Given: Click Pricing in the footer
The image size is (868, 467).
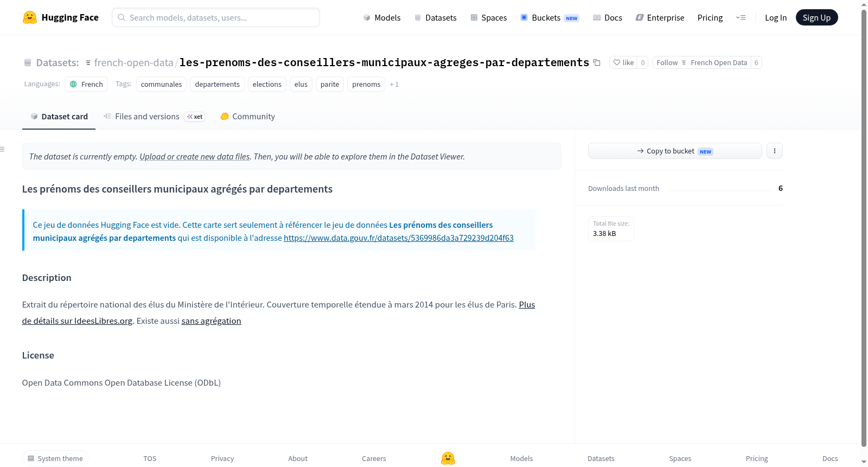Looking at the screenshot, I should click(x=757, y=458).
